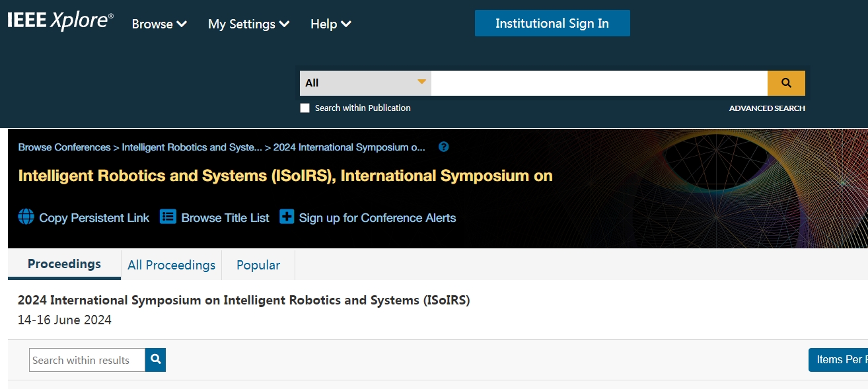The image size is (868, 389).
Task: Open the All search category dropdown
Action: point(365,83)
